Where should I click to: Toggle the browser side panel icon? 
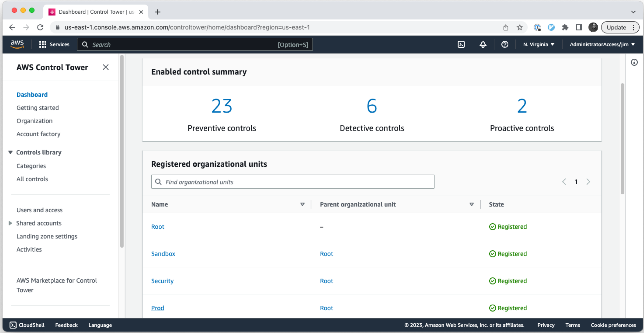[x=579, y=27]
